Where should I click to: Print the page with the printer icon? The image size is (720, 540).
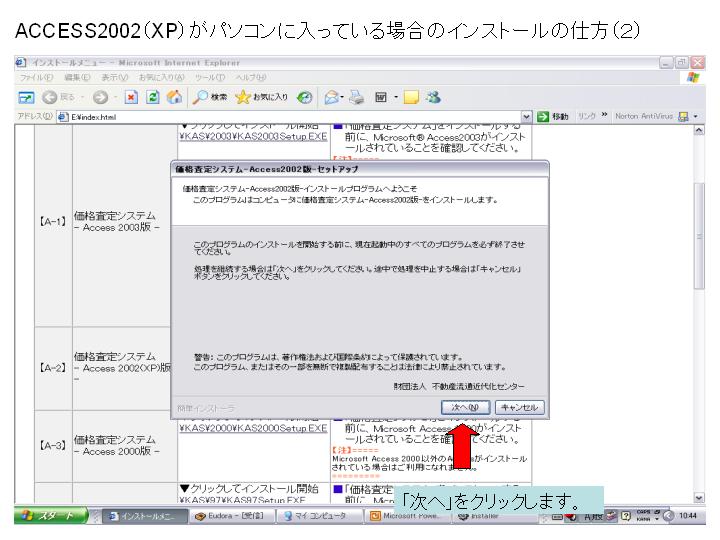click(356, 97)
